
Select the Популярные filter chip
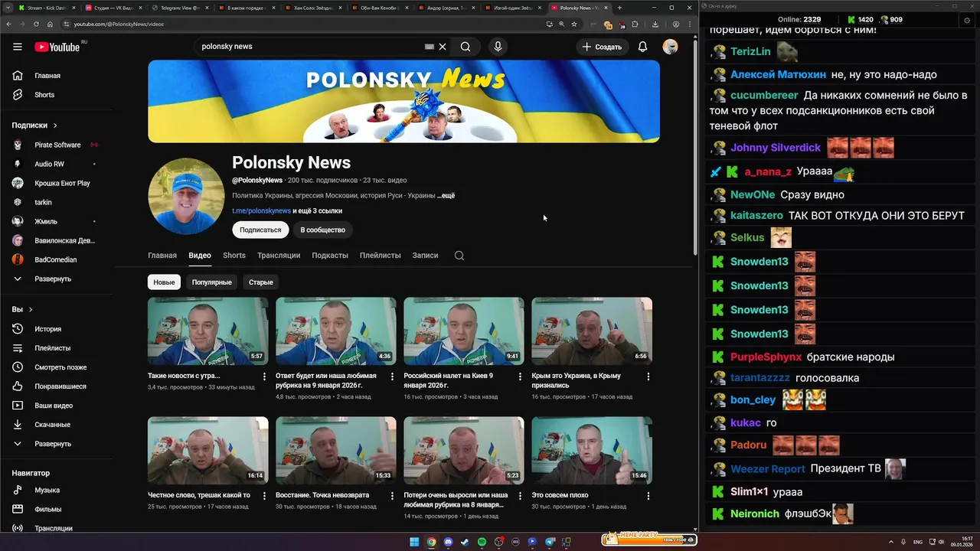(x=212, y=282)
